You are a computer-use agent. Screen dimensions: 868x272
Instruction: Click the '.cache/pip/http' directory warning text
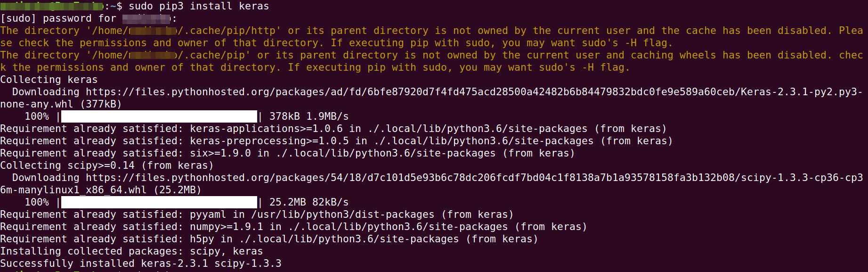tap(431, 37)
